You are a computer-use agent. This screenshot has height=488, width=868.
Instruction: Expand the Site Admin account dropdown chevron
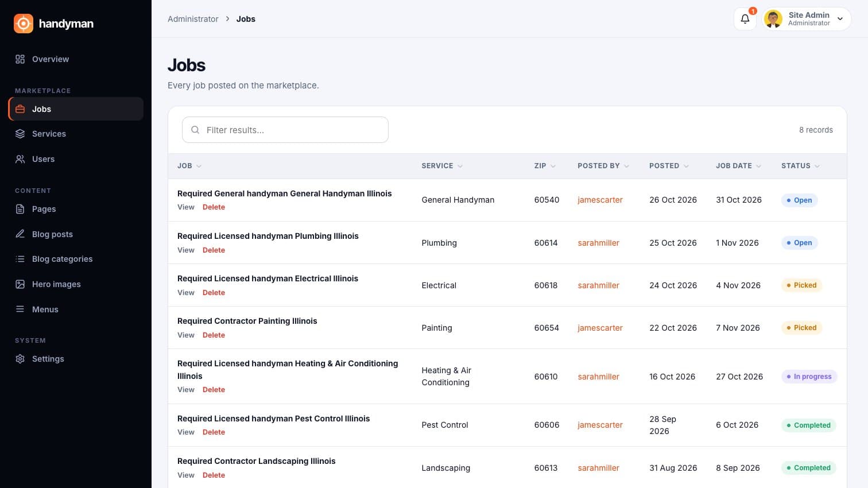840,19
